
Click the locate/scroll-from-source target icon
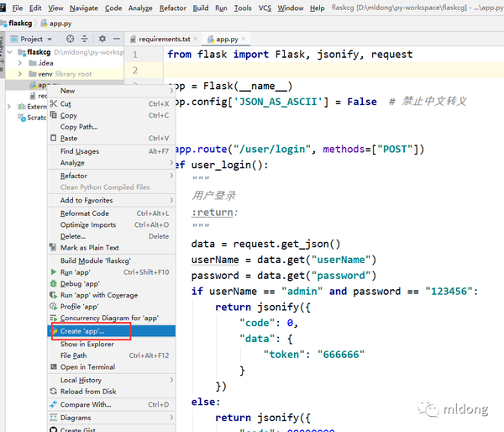point(70,39)
